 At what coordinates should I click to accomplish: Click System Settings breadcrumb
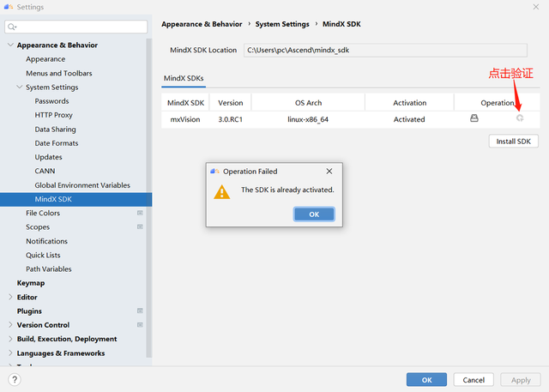pyautogui.click(x=282, y=24)
